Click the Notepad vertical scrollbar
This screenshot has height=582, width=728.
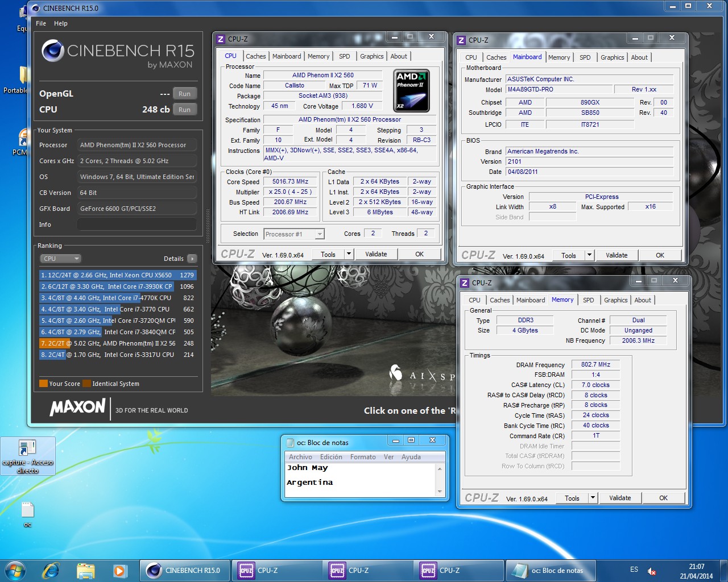point(440,480)
